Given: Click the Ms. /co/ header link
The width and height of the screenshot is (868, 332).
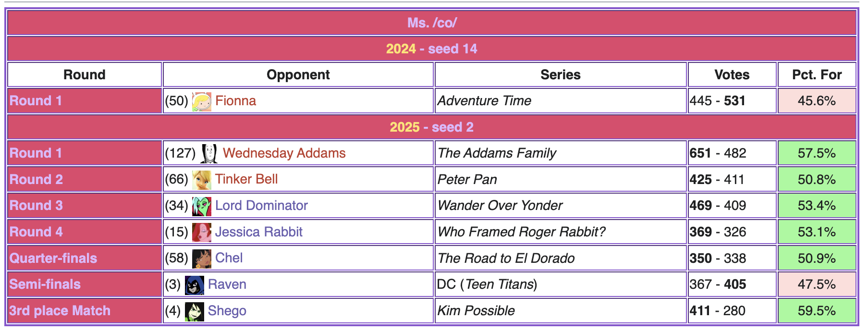Looking at the screenshot, I should [x=432, y=23].
